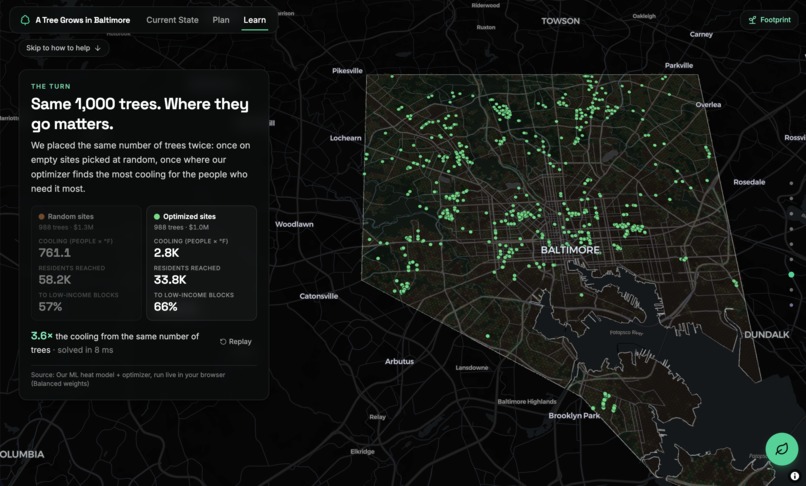Click residents reached value "58.2K"
Screen dimensions: 806x486
(x=55, y=280)
